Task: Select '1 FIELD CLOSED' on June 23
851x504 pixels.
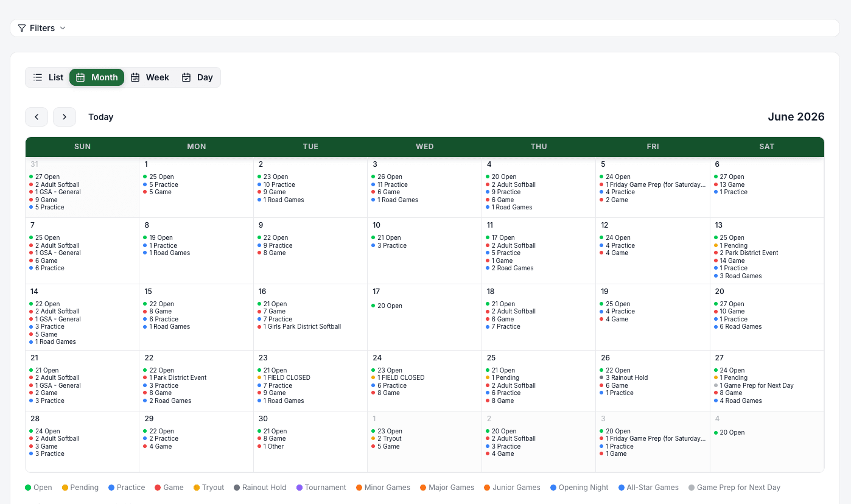Action: (x=284, y=378)
